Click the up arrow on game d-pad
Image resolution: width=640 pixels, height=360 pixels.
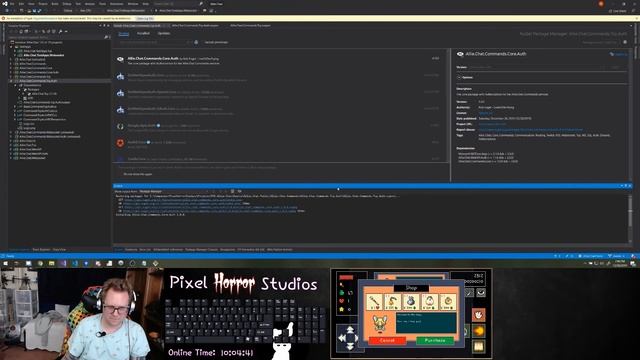tap(350, 329)
